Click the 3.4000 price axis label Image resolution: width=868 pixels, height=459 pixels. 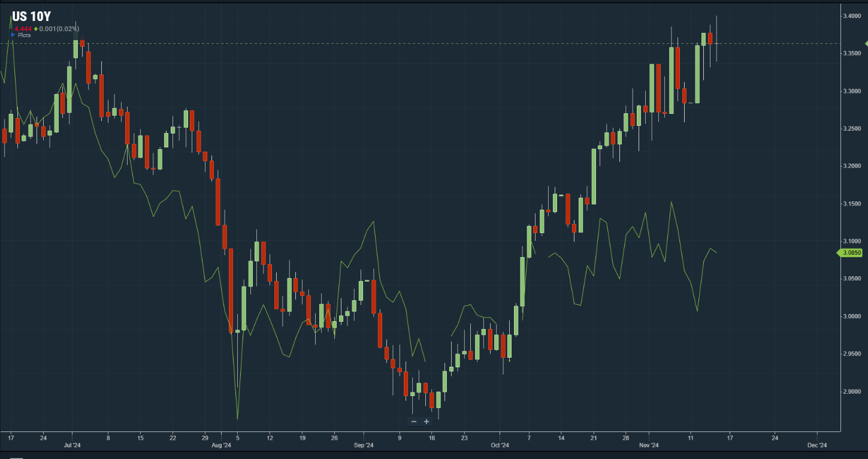852,16
